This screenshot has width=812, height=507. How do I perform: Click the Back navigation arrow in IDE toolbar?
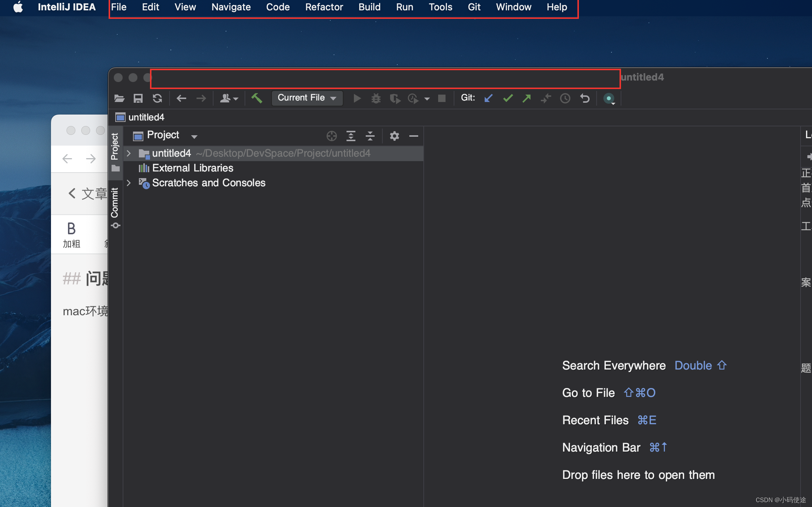(181, 98)
